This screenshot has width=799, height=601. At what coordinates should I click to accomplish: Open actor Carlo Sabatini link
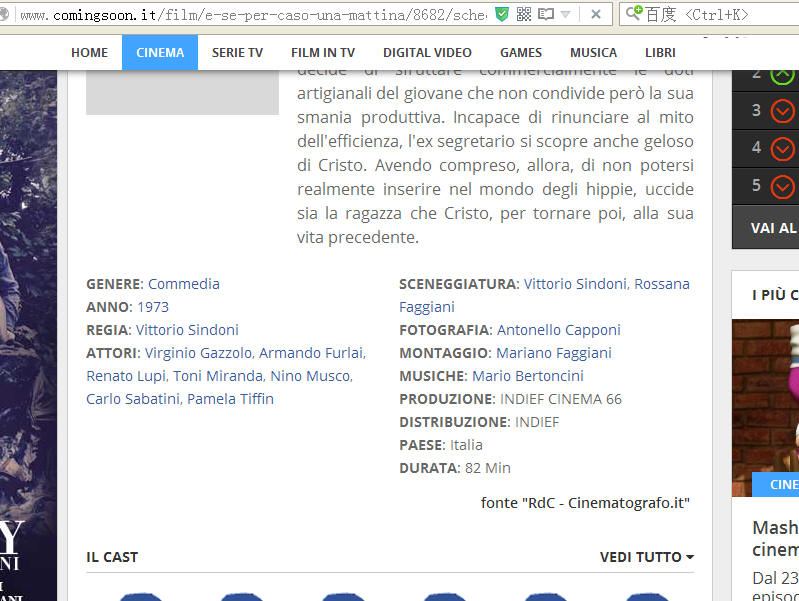pyautogui.click(x=134, y=399)
